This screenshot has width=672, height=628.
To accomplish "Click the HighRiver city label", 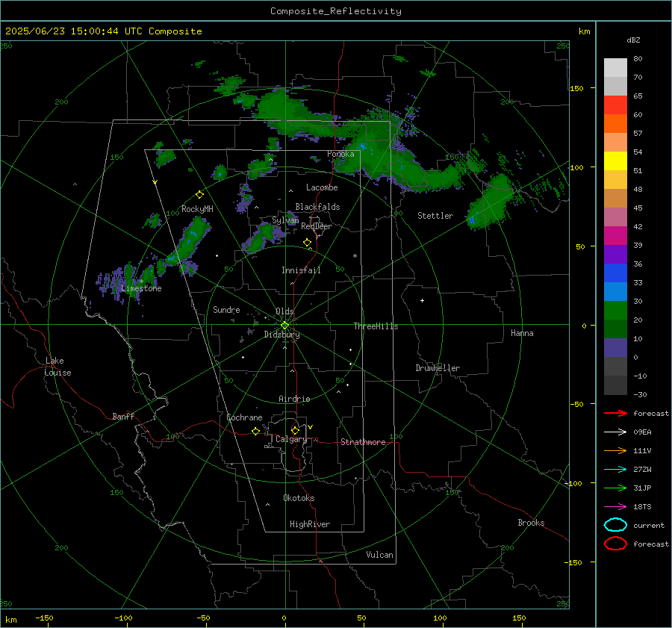I will pos(310,524).
